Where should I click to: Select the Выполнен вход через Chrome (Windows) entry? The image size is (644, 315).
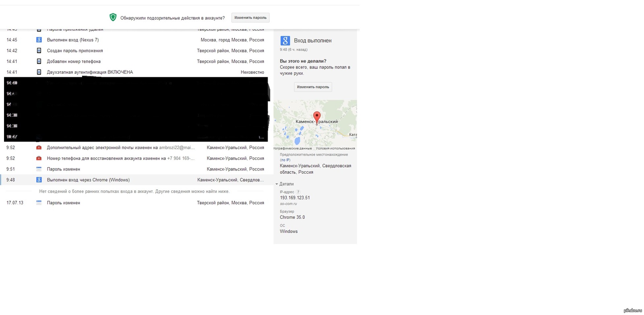tap(88, 180)
